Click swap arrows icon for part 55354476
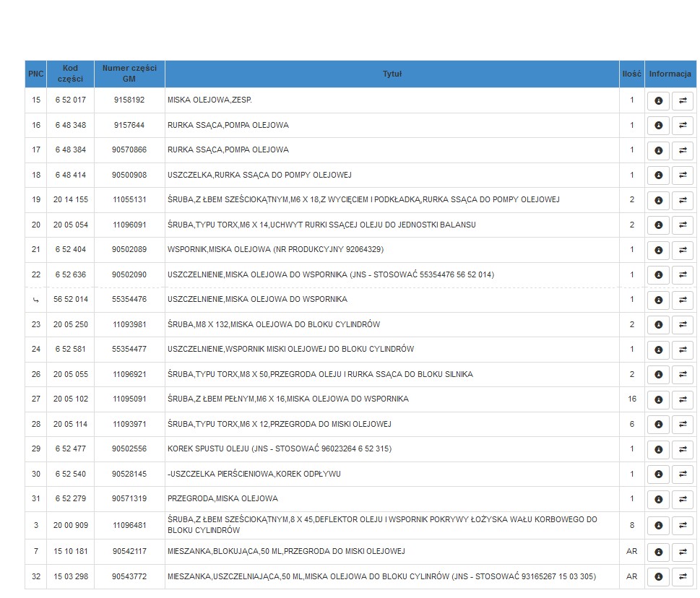The height and width of the screenshot is (598, 700). 683,300
